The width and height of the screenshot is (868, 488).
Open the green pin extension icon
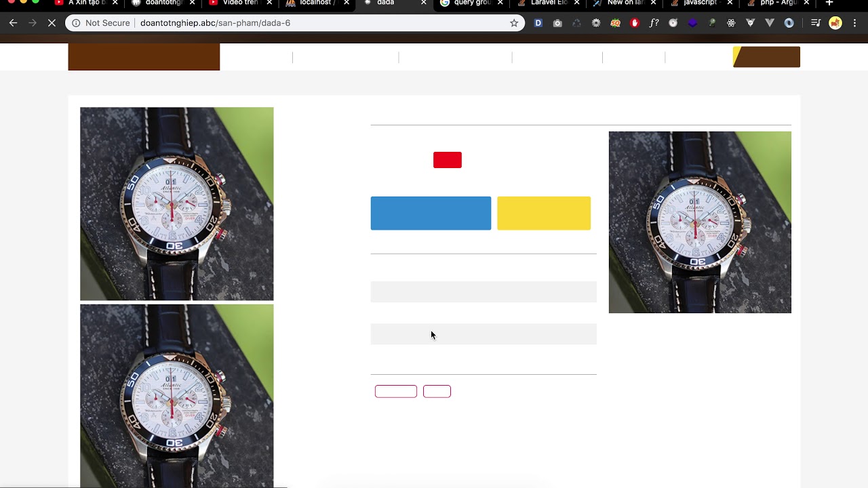[712, 23]
